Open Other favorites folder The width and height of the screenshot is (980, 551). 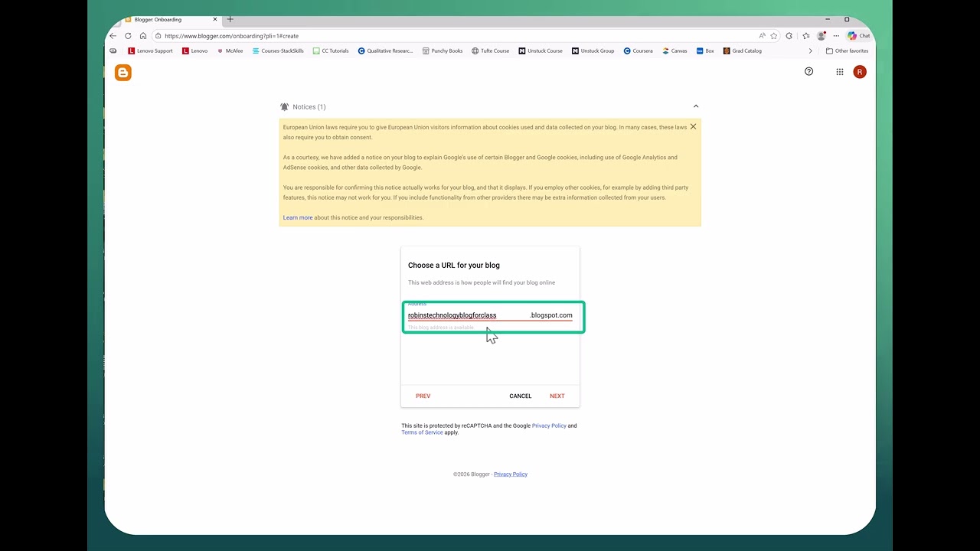847,51
